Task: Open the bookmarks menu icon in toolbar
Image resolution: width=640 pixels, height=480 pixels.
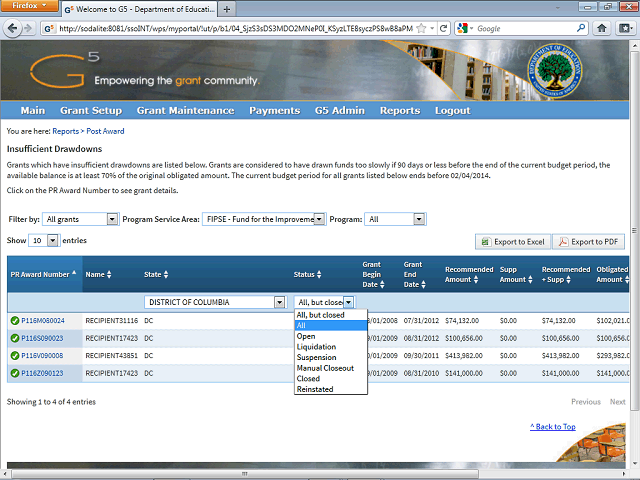Action: coord(625,28)
